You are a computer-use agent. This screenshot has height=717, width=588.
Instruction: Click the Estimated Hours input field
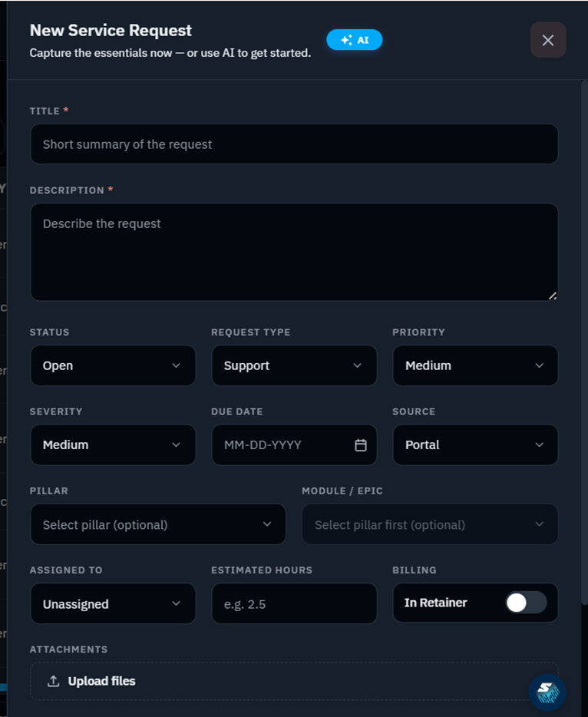pos(294,603)
